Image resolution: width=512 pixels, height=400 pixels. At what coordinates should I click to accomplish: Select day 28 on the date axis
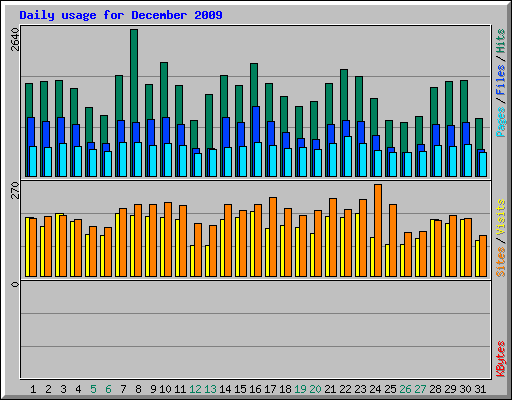coord(435,389)
